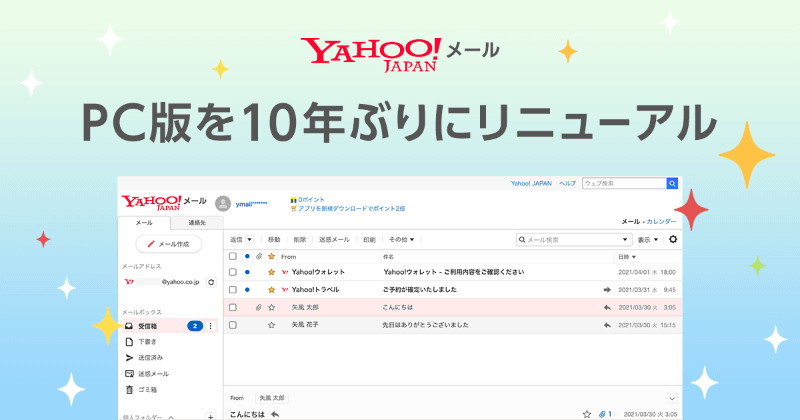Check the Yahoo!ウォレット message checkbox

[233, 272]
